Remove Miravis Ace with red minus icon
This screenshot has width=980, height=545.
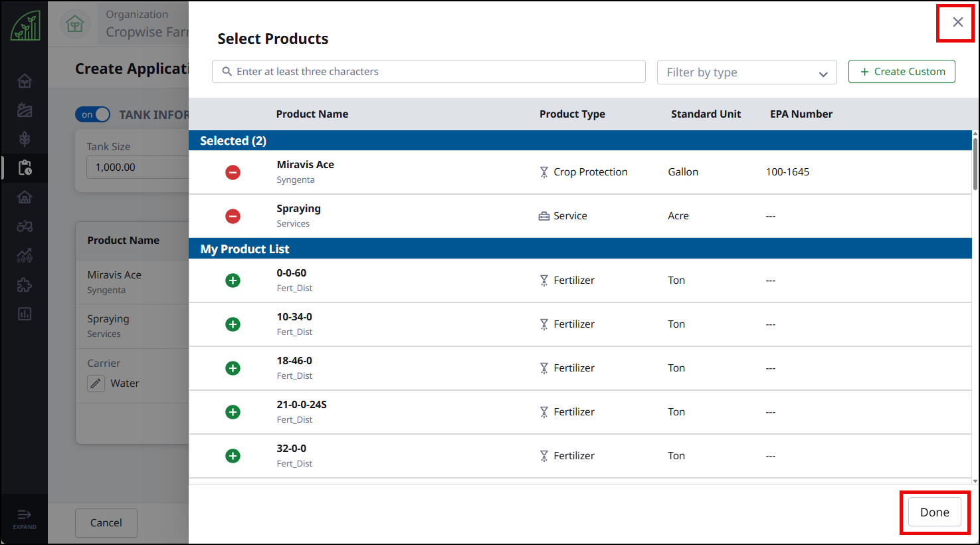(233, 173)
